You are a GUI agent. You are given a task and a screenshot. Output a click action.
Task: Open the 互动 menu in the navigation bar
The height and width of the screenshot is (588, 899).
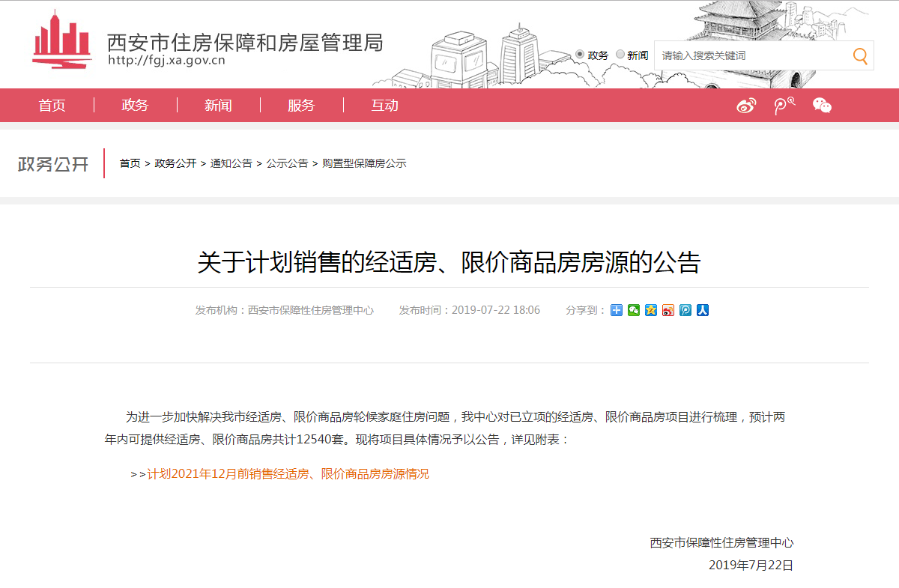384,105
